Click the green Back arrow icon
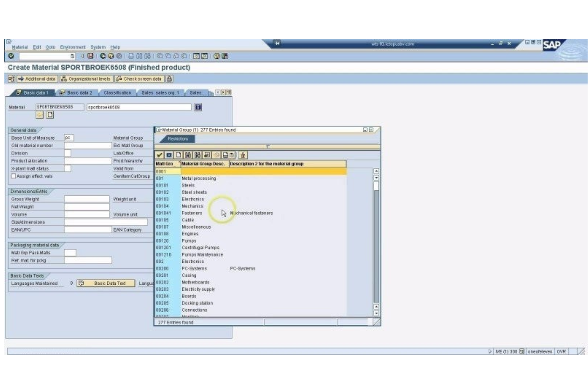588x392 pixels. (x=103, y=56)
